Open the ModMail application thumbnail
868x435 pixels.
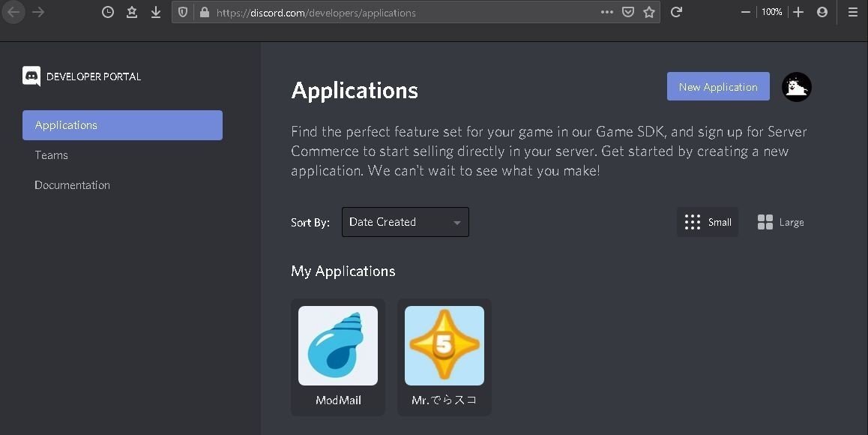pos(337,346)
